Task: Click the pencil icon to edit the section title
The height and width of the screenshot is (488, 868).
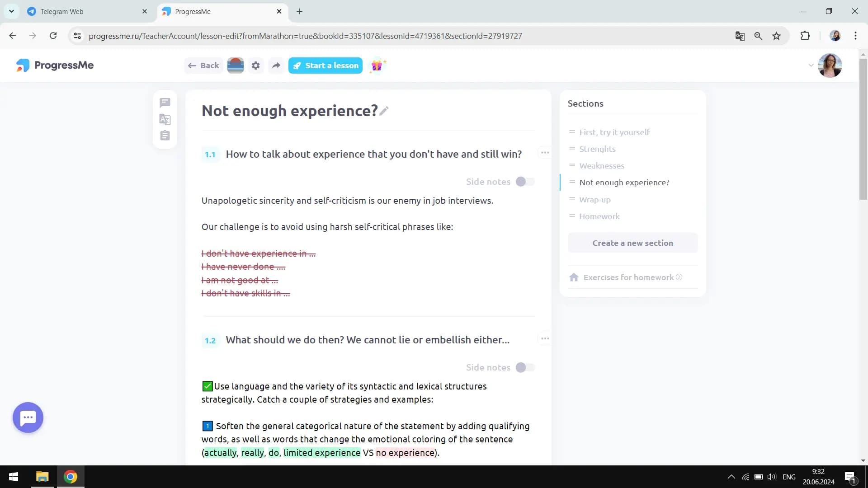Action: click(384, 111)
